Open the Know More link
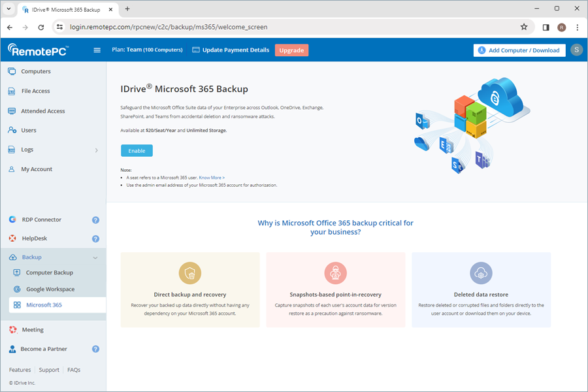This screenshot has height=392, width=588. (x=212, y=178)
